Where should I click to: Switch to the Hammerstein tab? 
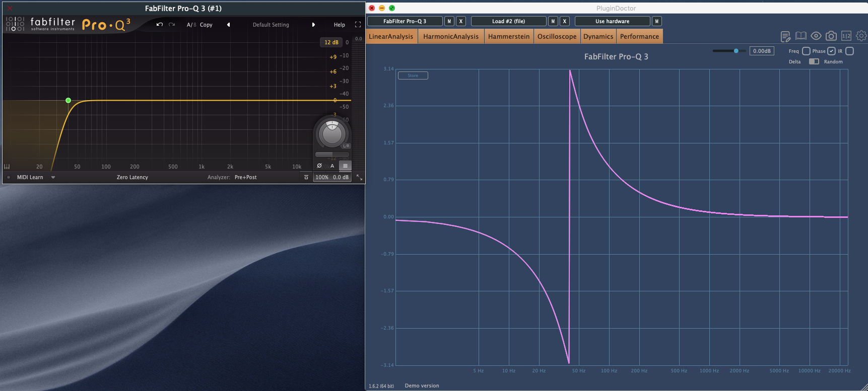pos(509,36)
